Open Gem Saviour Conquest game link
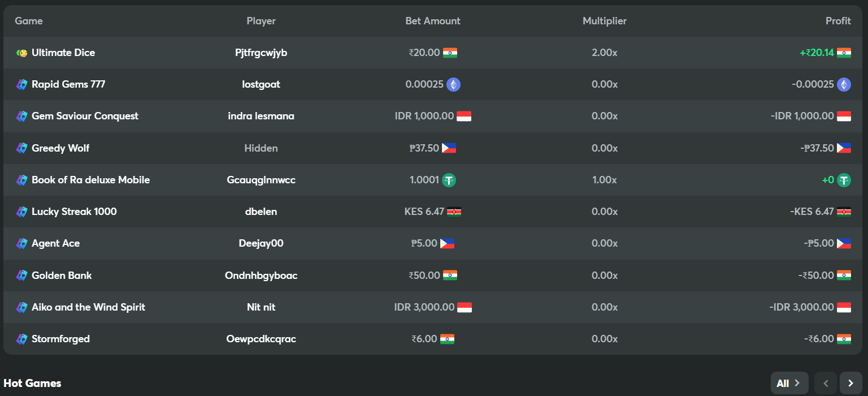Viewport: 868px width, 396px height. tap(85, 116)
